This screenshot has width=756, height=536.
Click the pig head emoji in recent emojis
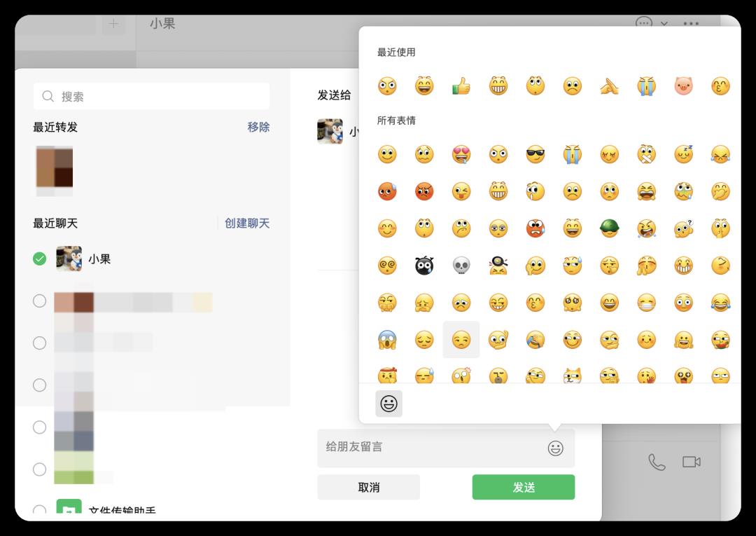[683, 85]
